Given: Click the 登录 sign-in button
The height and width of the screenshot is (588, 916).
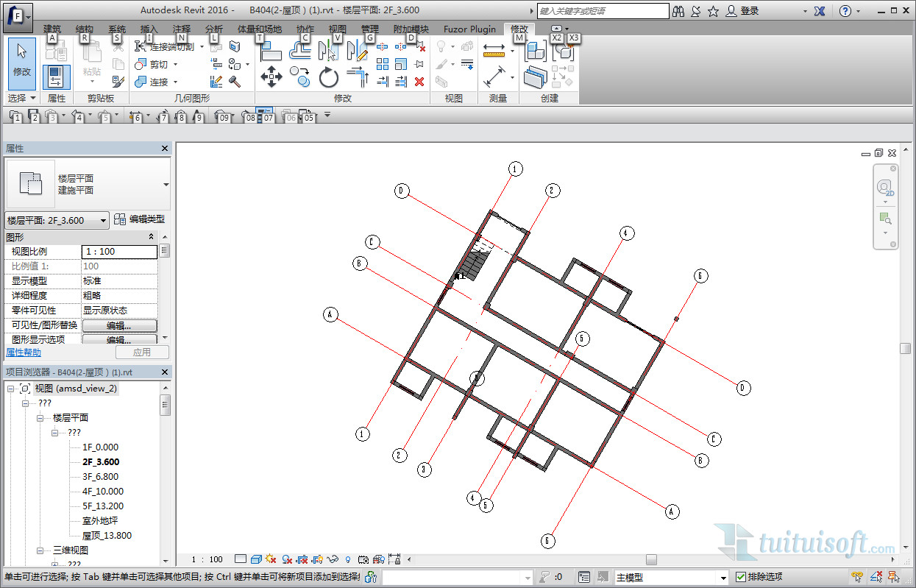Looking at the screenshot, I should click(742, 11).
